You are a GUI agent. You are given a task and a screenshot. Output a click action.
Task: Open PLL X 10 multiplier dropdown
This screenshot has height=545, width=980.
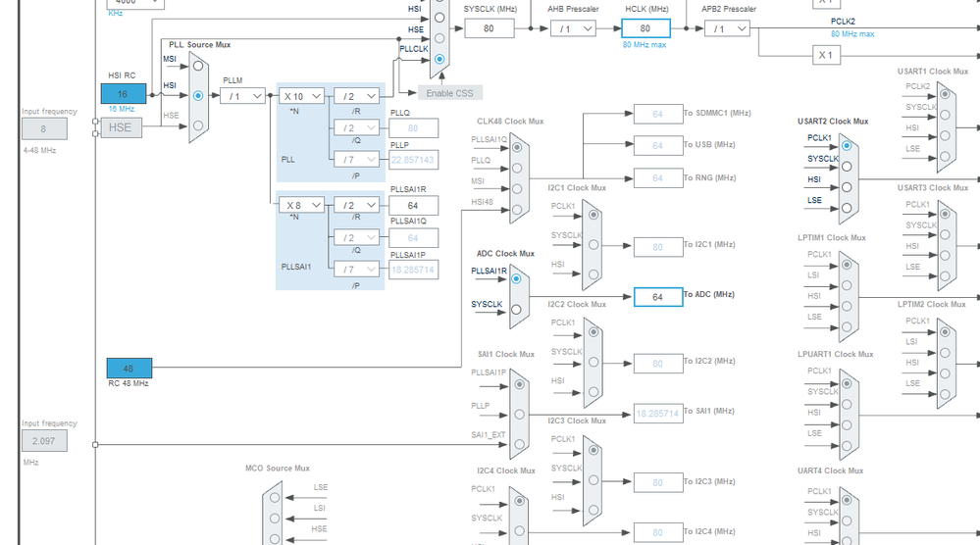pos(301,96)
